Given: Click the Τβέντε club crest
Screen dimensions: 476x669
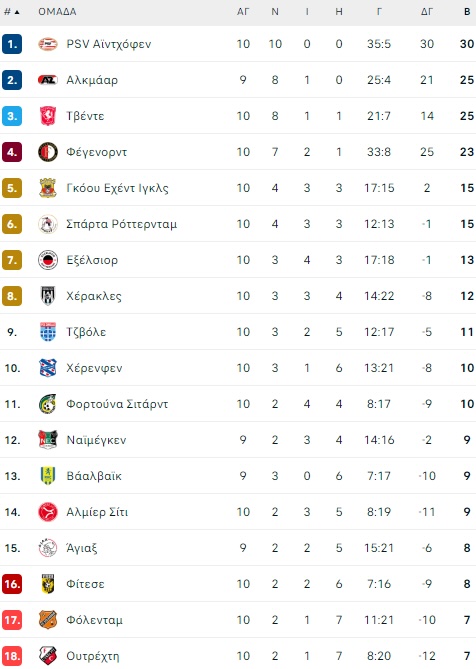Looking at the screenshot, I should [x=48, y=116].
